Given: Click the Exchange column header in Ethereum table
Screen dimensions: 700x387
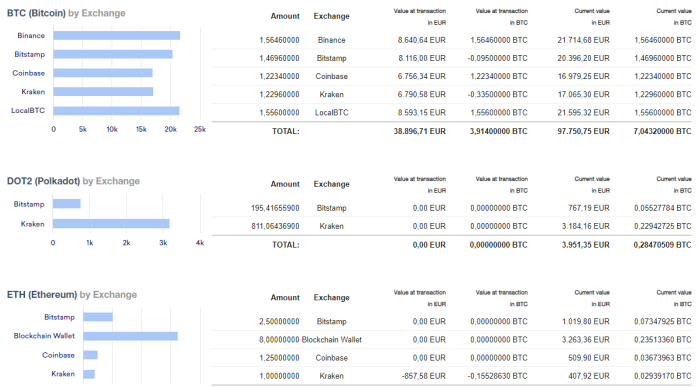Looking at the screenshot, I should coord(331,297).
